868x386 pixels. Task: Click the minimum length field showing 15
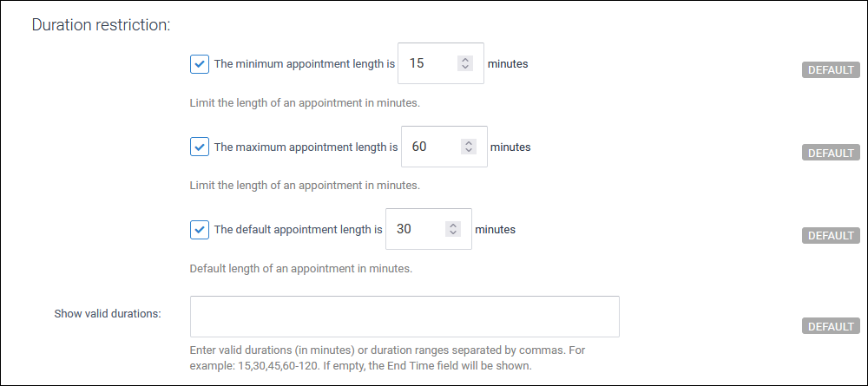pos(425,64)
